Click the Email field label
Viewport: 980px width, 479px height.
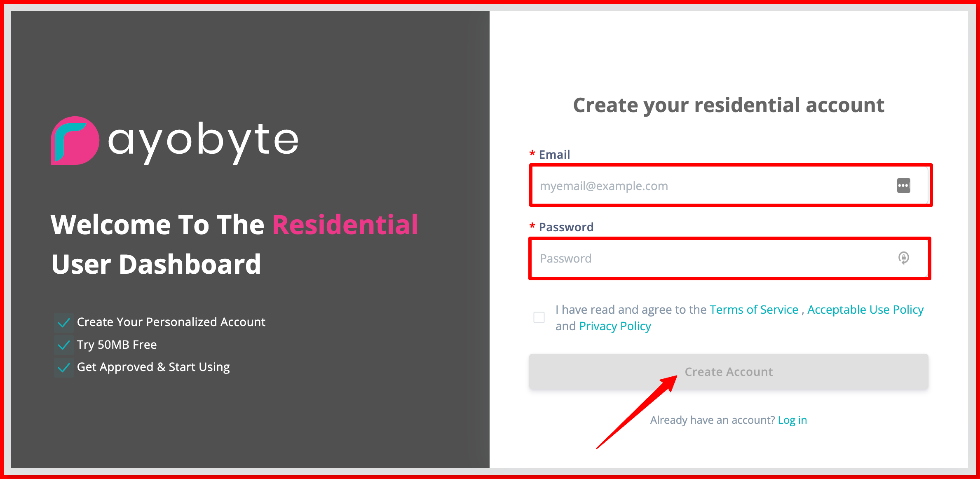[x=554, y=155]
